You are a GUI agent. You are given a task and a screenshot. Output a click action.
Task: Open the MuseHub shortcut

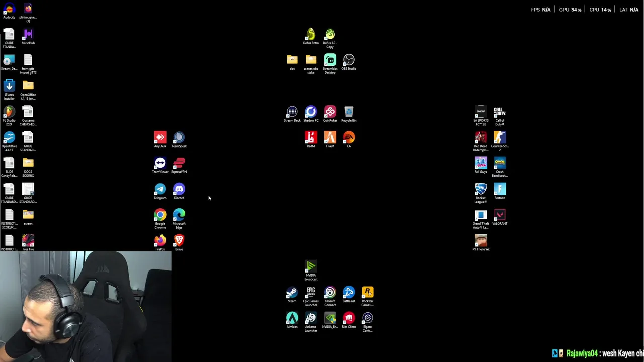[28, 37]
